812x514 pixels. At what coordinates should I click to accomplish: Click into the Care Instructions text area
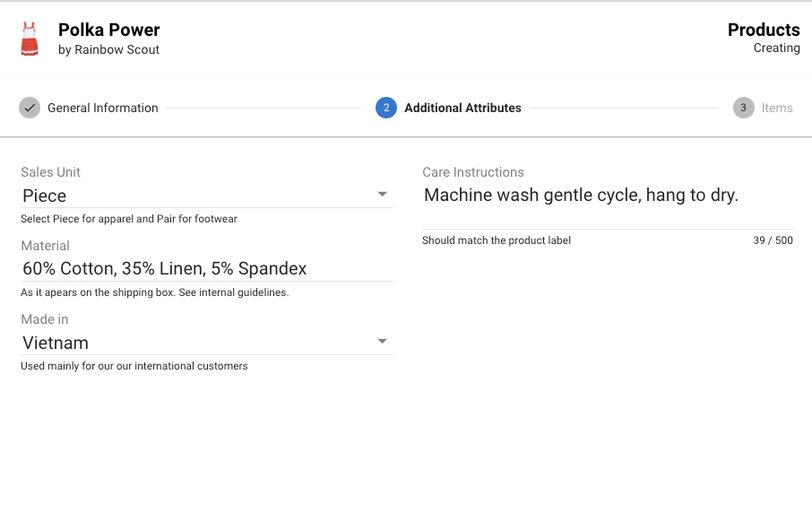click(x=608, y=205)
